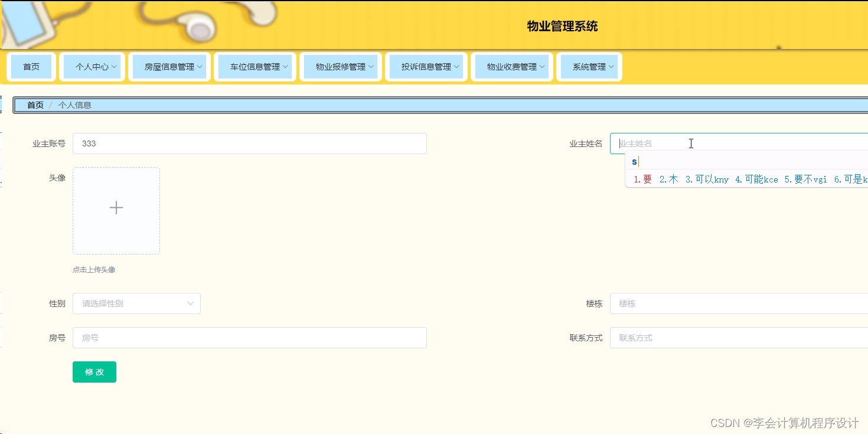
Task: Open the 车位信息管理 dropdown
Action: point(254,66)
